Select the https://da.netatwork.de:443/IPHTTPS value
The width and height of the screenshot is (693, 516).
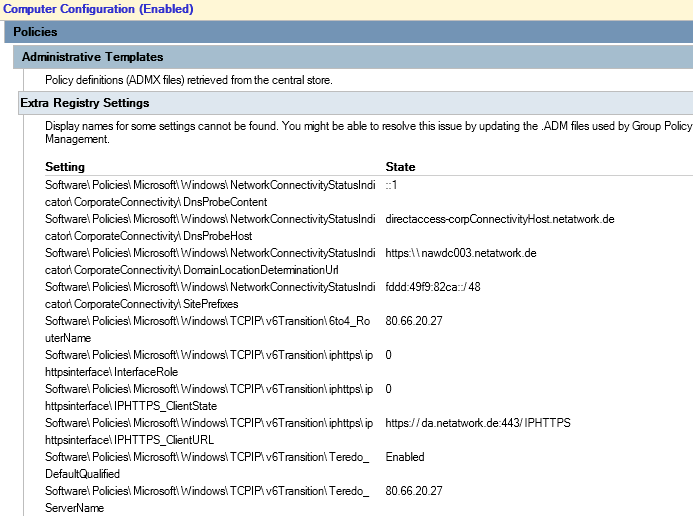(478, 423)
